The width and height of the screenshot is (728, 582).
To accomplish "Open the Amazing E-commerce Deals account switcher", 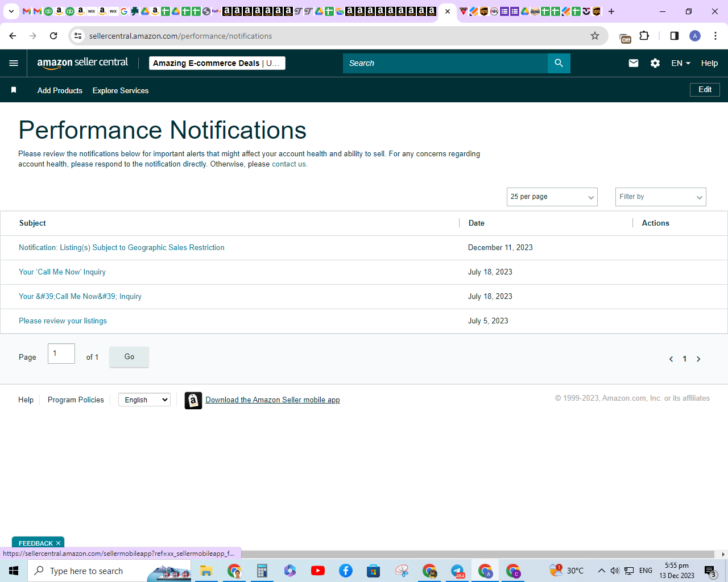I will coord(217,63).
